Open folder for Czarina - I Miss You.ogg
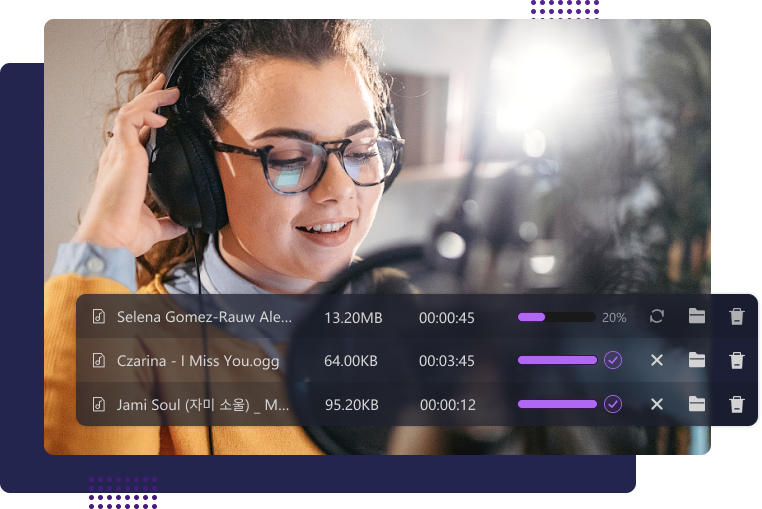The image size is (762, 509). tap(697, 360)
